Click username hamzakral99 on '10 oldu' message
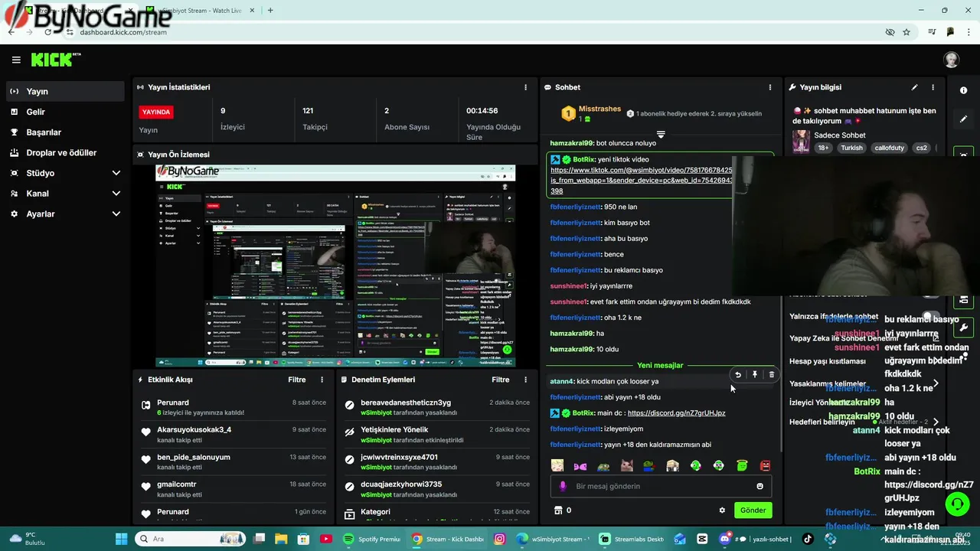 point(572,349)
